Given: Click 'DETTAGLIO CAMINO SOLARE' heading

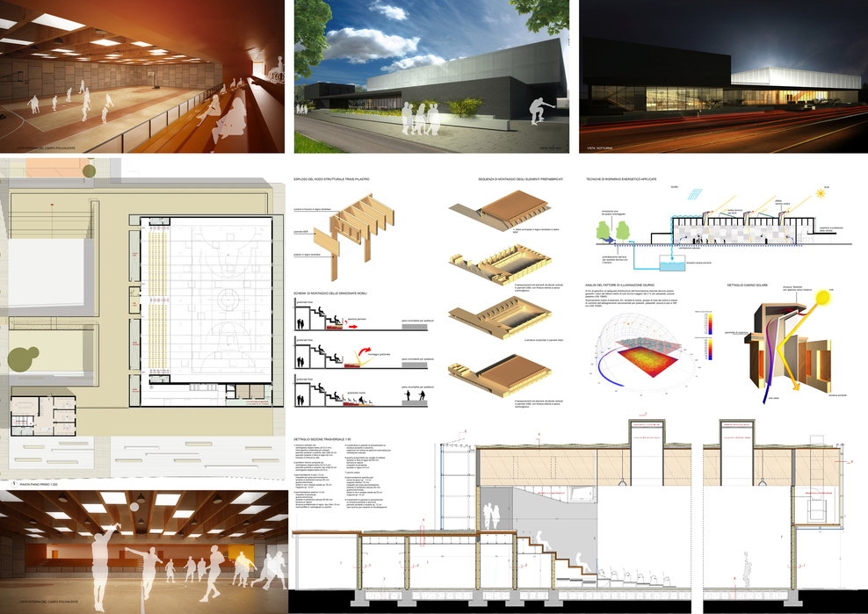Looking at the screenshot, I should 748,285.
